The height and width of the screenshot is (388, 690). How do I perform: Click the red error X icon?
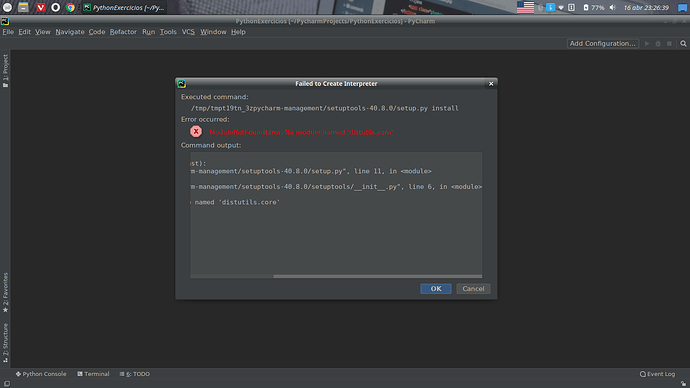coord(196,132)
